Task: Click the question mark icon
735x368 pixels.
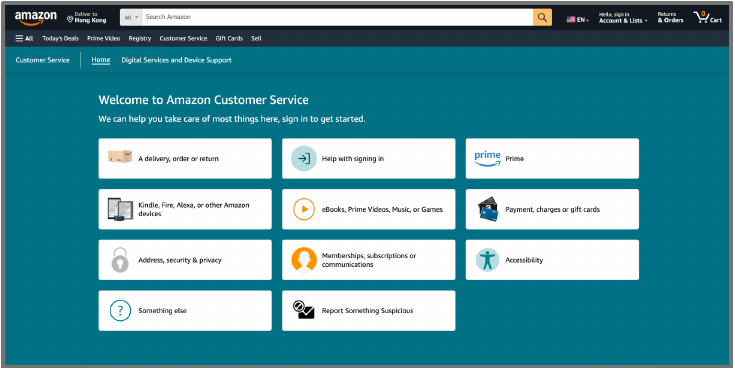Action: click(120, 310)
